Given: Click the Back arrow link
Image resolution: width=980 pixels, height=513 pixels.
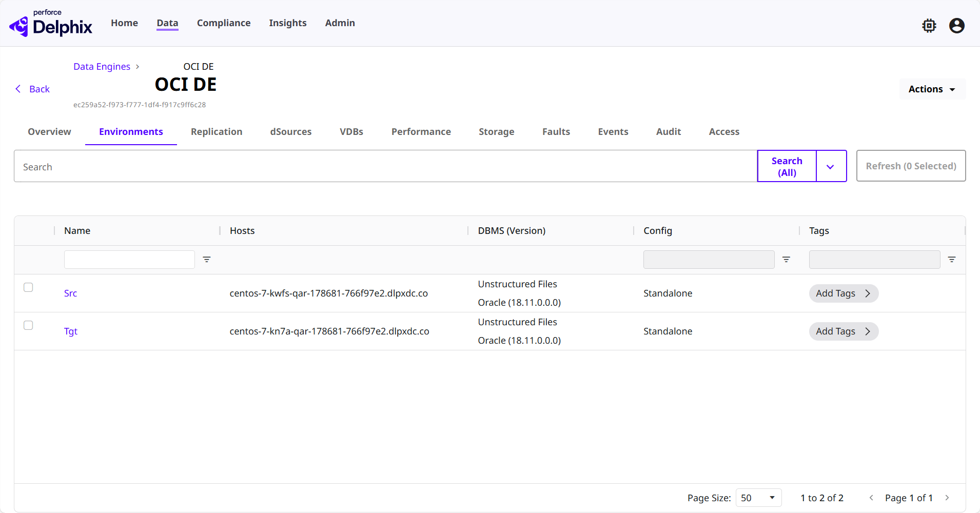Looking at the screenshot, I should pos(32,89).
